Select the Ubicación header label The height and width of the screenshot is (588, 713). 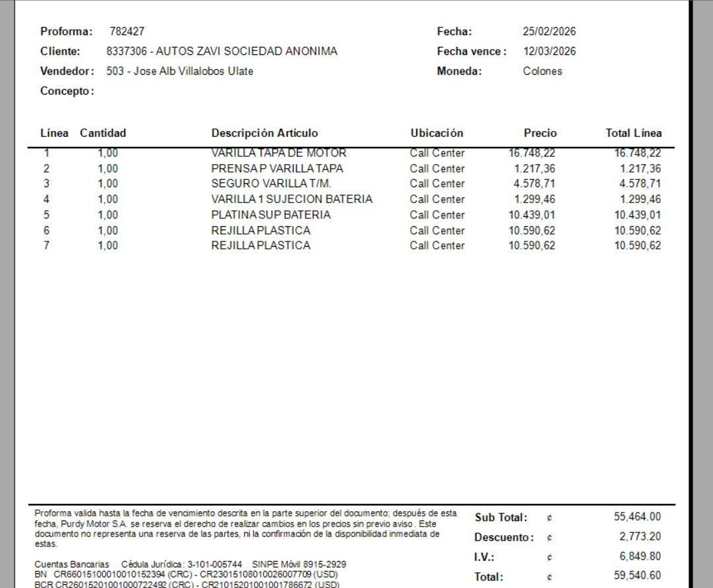click(436, 132)
